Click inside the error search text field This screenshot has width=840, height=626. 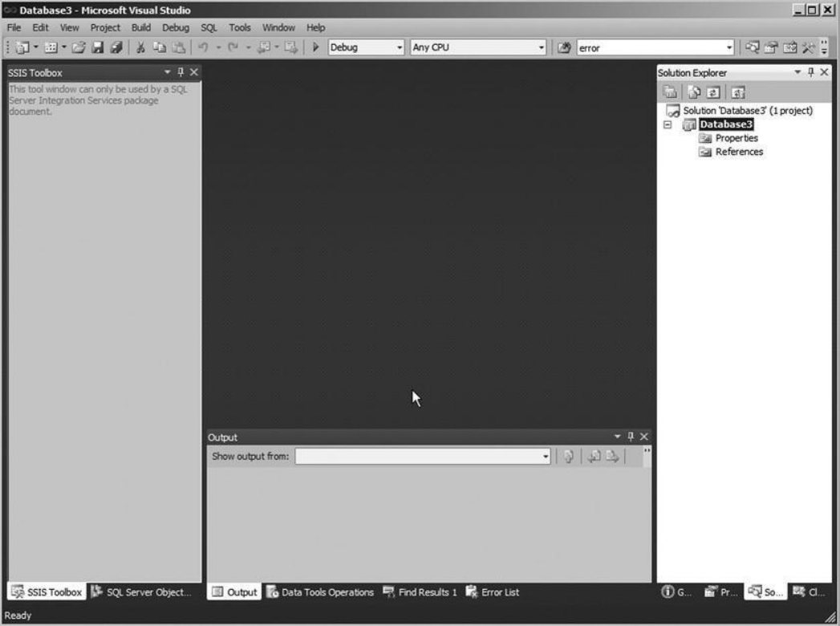pyautogui.click(x=649, y=47)
